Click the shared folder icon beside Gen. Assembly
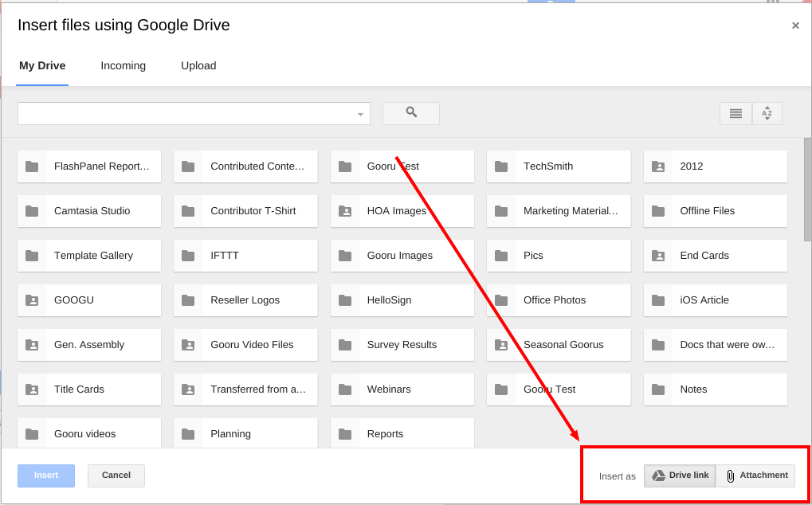Image resolution: width=812 pixels, height=505 pixels. point(32,345)
